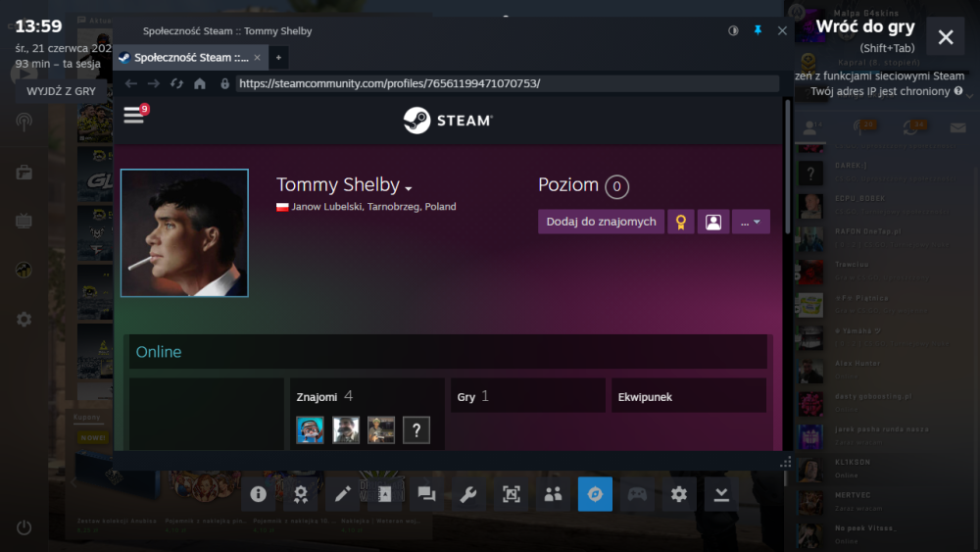Go forward with the browser forward arrow
Image resolution: width=980 pixels, height=552 pixels.
154,83
